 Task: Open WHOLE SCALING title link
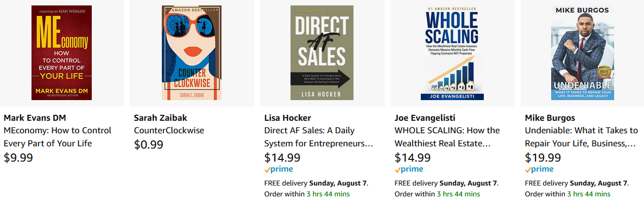[x=447, y=137]
